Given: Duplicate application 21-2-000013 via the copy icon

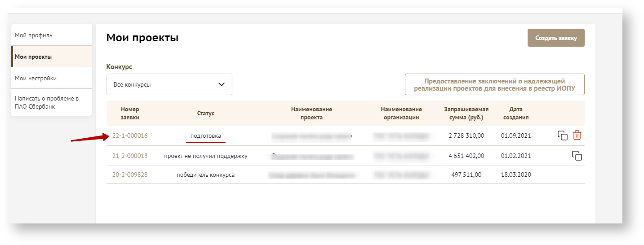Looking at the screenshot, I should click(577, 156).
